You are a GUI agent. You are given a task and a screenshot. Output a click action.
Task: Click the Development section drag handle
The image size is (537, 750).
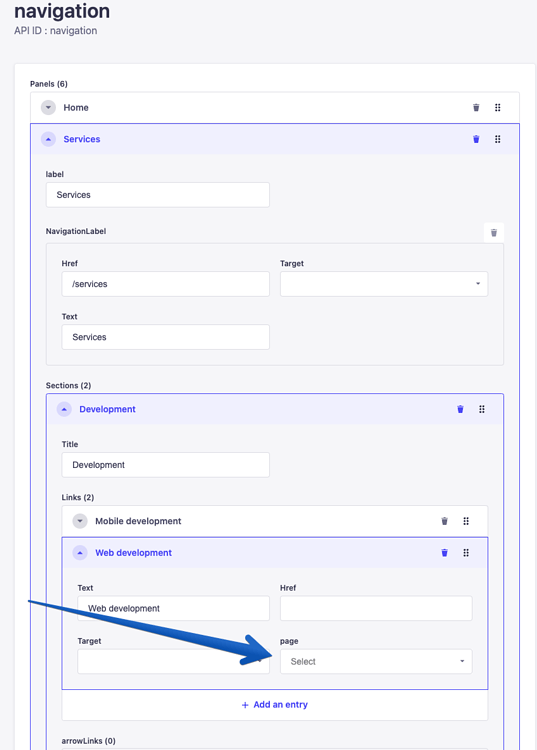point(482,409)
